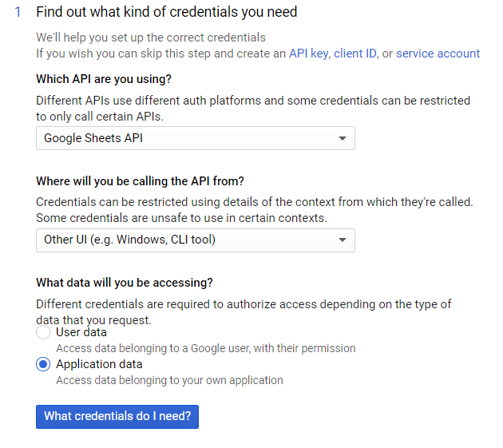
Task: Click the arrow on Google Sheets API selector
Action: tap(343, 139)
